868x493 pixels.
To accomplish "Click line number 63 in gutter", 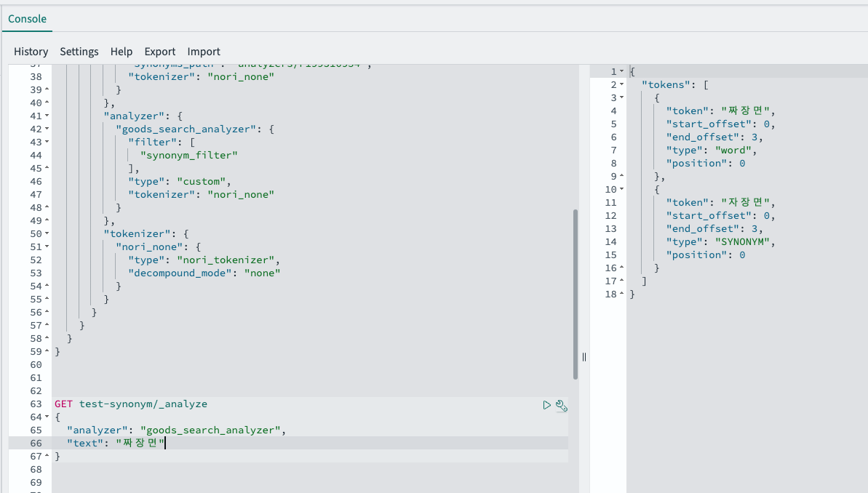I will coord(36,404).
